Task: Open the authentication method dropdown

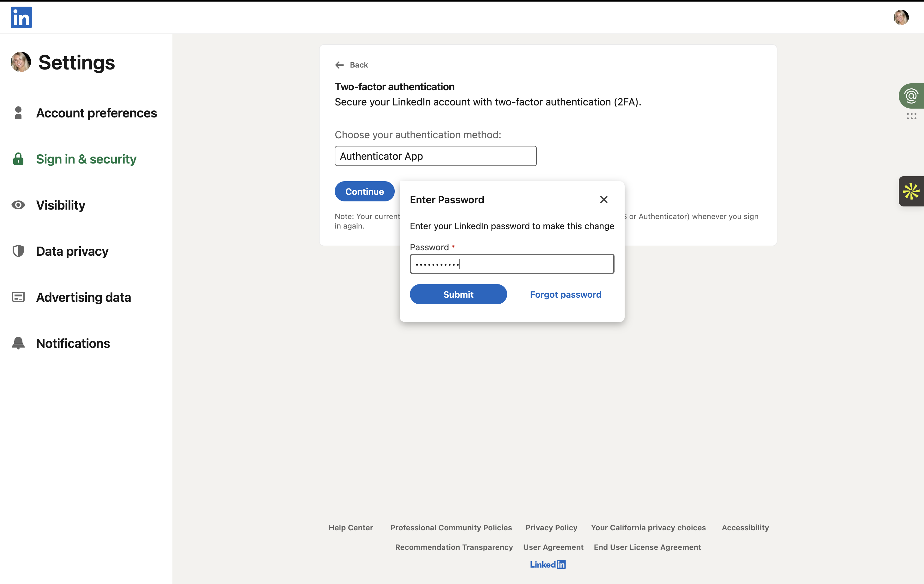Action: click(x=435, y=156)
